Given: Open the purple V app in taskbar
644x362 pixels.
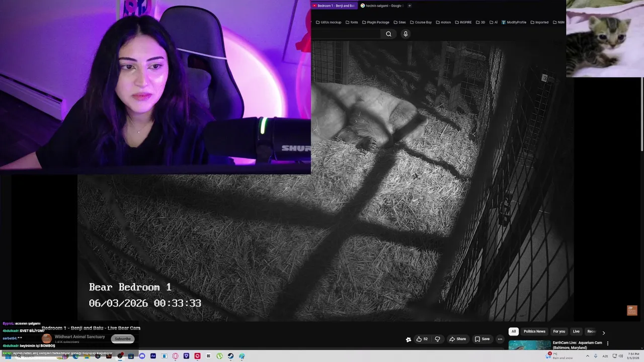Looking at the screenshot, I should pos(186,356).
